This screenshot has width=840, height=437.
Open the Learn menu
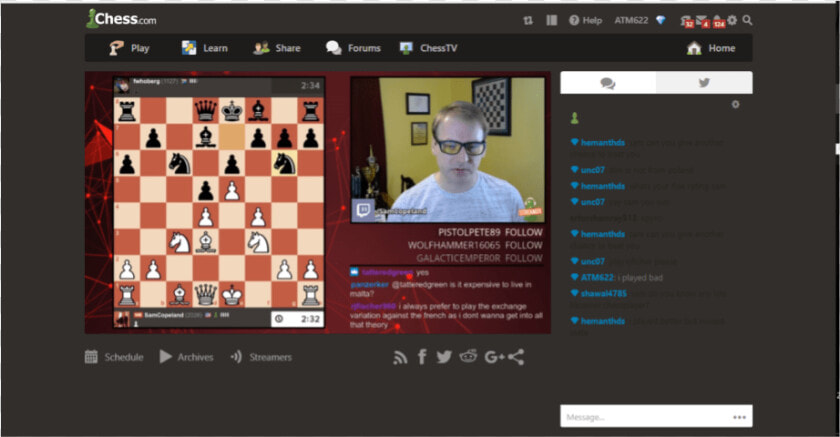pyautogui.click(x=205, y=48)
